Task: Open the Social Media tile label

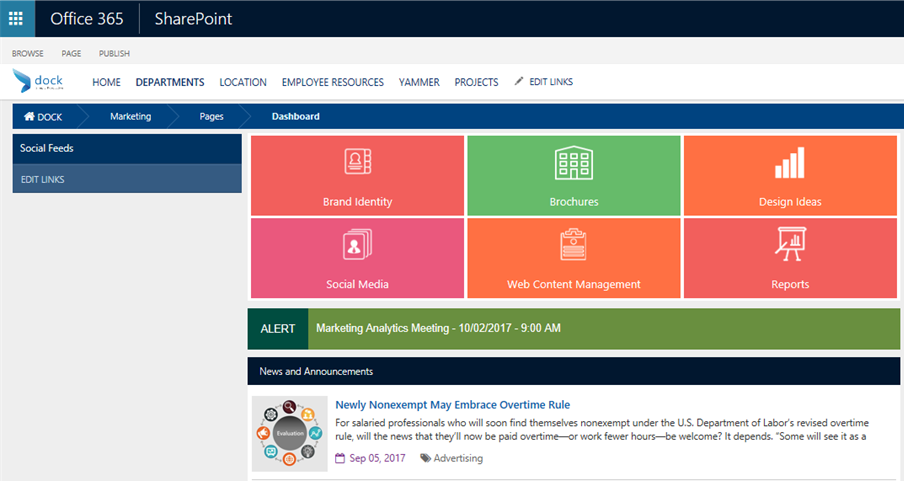Action: [357, 284]
